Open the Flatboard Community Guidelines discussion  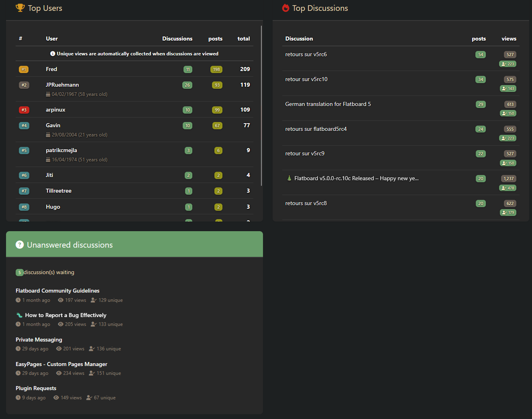(x=57, y=291)
